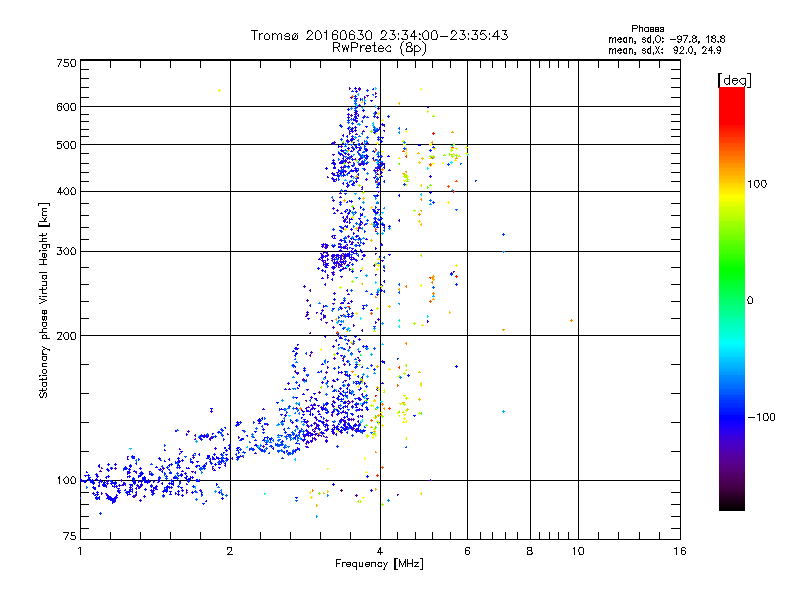
Task: Click the "100" height axis tick label
Action: click(66, 480)
